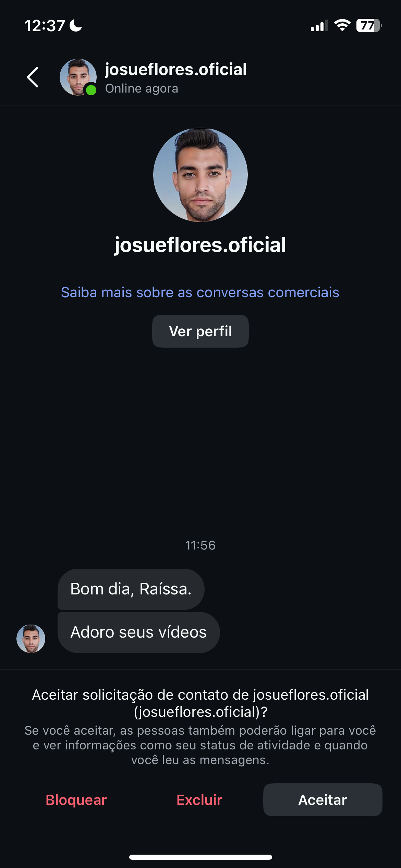401x868 pixels.
Task: Tap "Bloquear" to block the sender
Action: (76, 800)
